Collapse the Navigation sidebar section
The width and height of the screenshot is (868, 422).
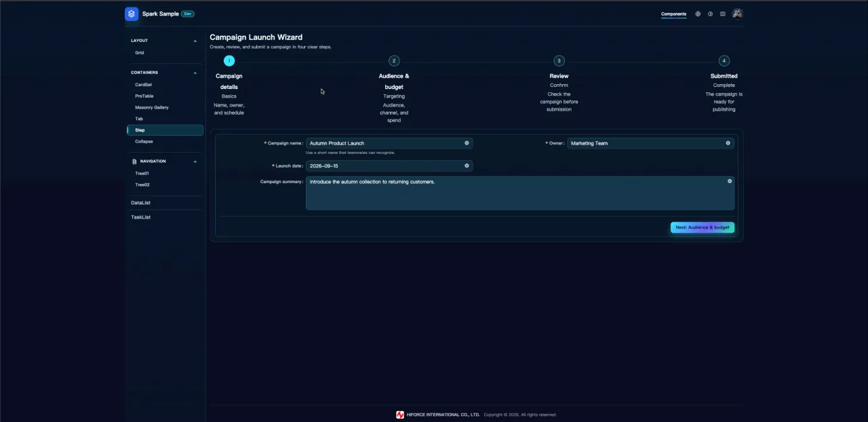tap(195, 161)
